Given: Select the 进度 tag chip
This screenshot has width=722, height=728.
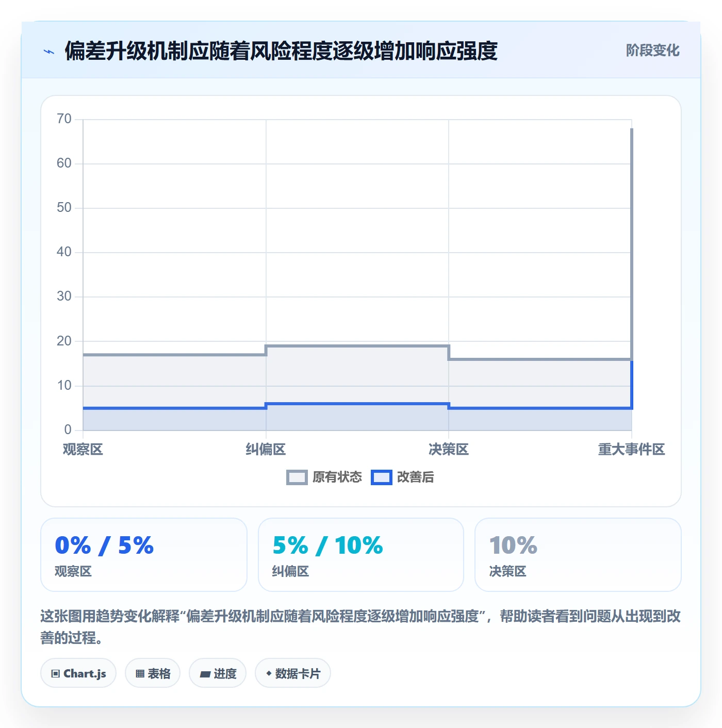Looking at the screenshot, I should click(218, 673).
